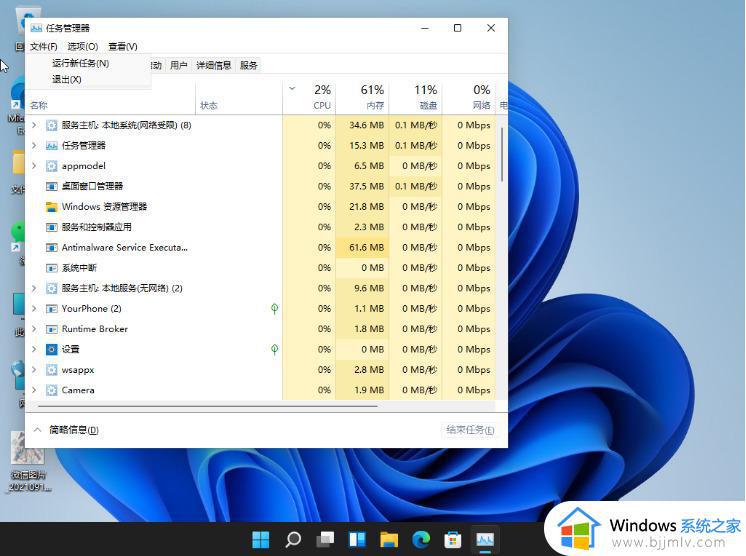Click the horizontal scrollbar below process list

(x=208, y=407)
